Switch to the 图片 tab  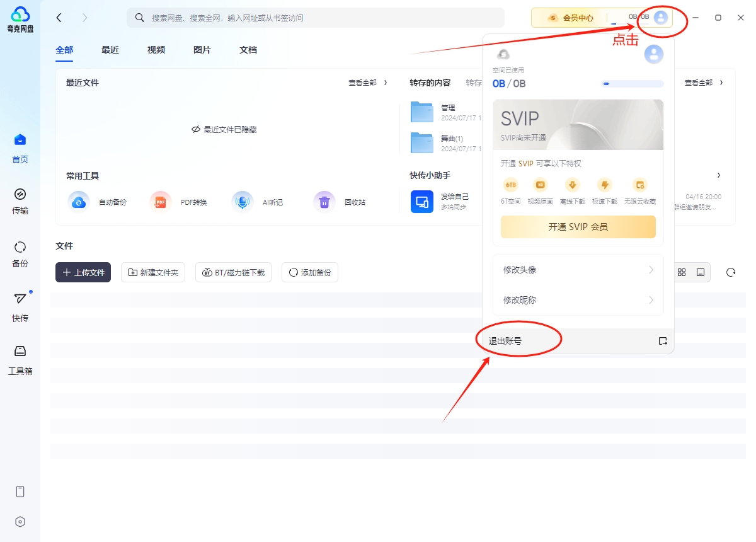point(202,50)
